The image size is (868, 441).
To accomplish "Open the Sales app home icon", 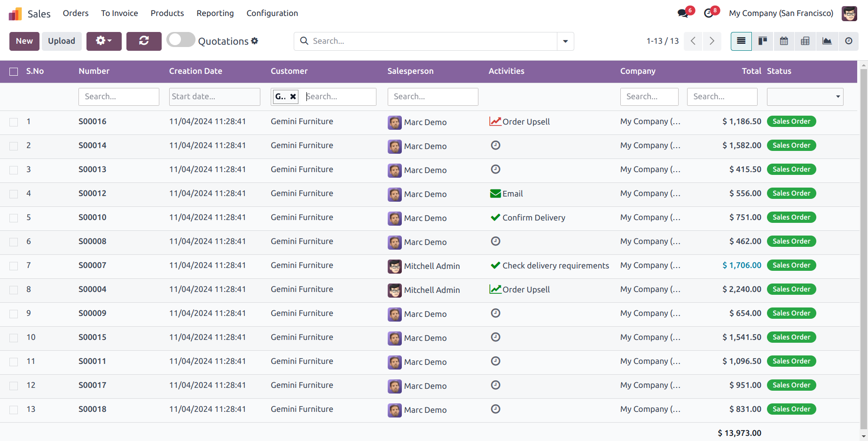I will point(15,14).
